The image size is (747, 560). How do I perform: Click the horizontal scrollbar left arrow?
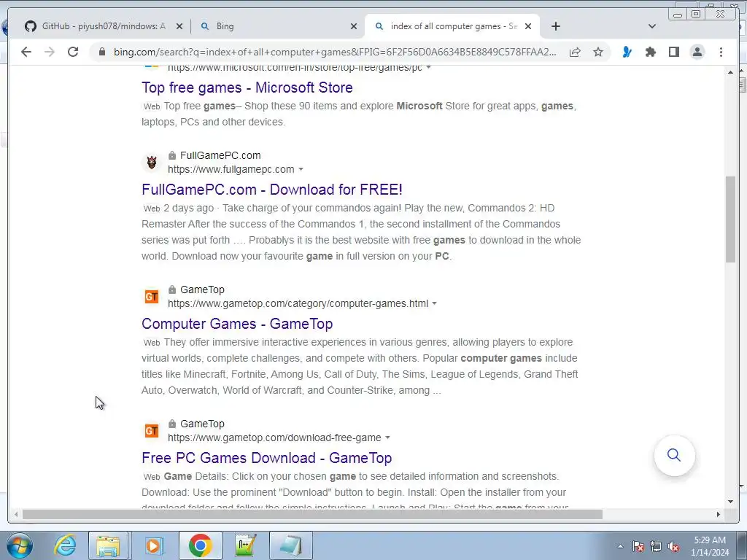[x=16, y=514]
